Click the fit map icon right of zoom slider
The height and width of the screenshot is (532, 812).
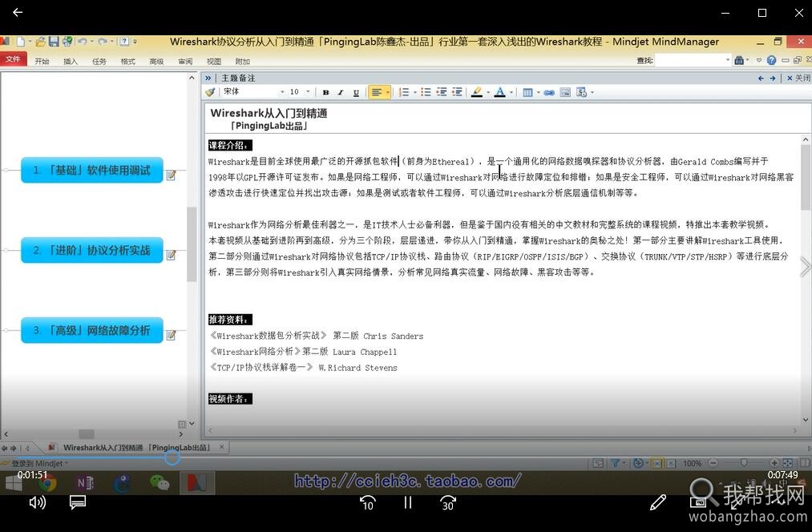(788, 463)
